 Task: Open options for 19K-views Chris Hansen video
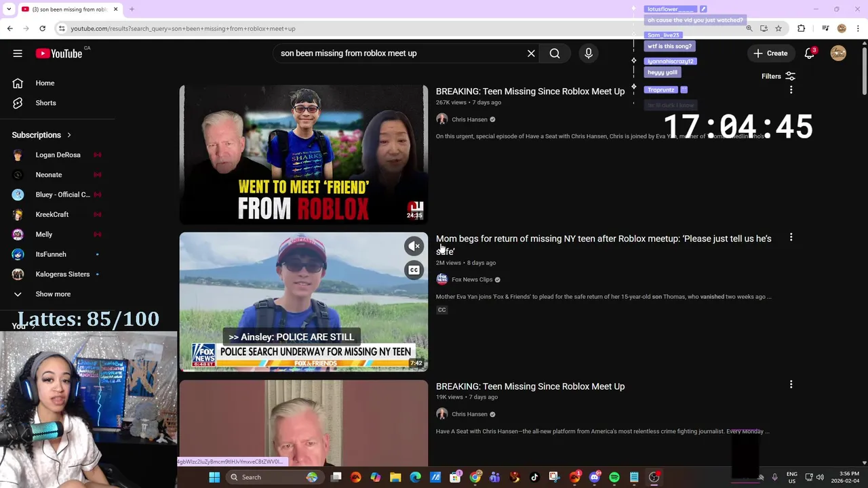791,384
